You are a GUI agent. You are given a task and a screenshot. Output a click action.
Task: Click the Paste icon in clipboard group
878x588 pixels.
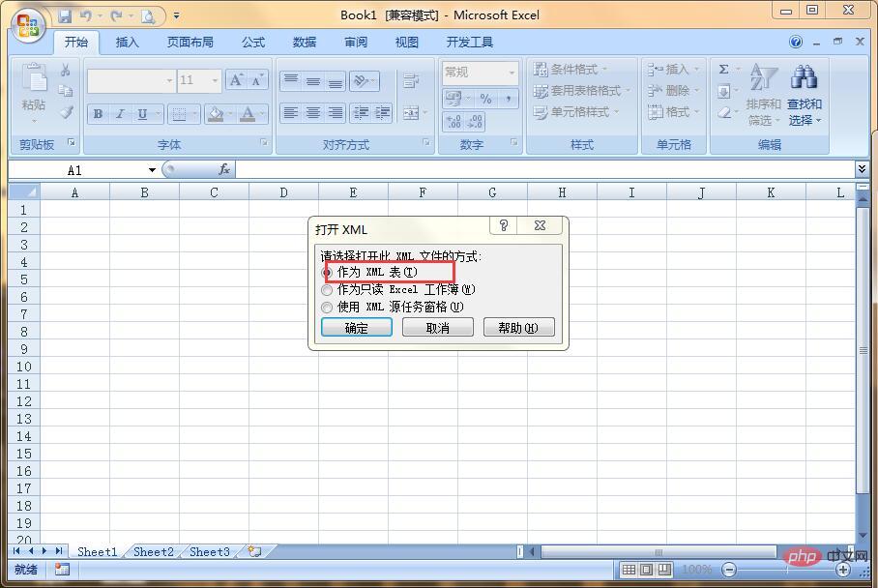[34, 77]
